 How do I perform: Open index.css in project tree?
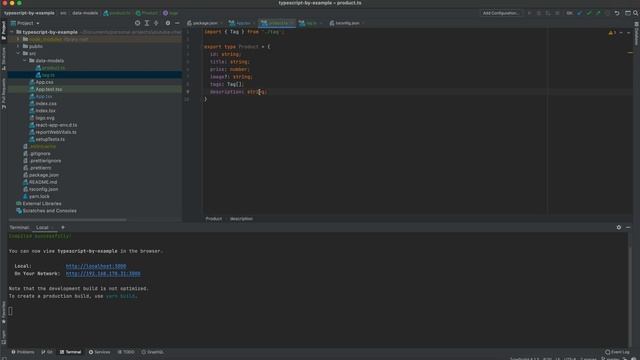[x=43, y=103]
